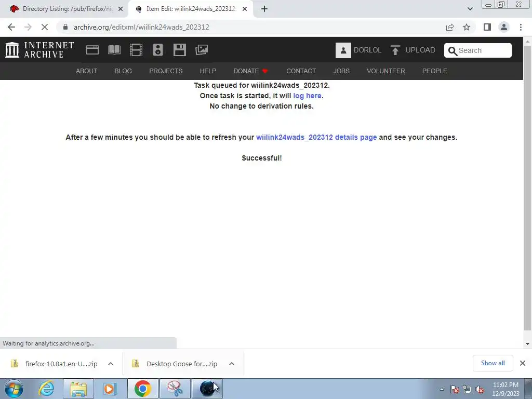
Task: Click the search magnifier icon
Action: click(x=453, y=51)
